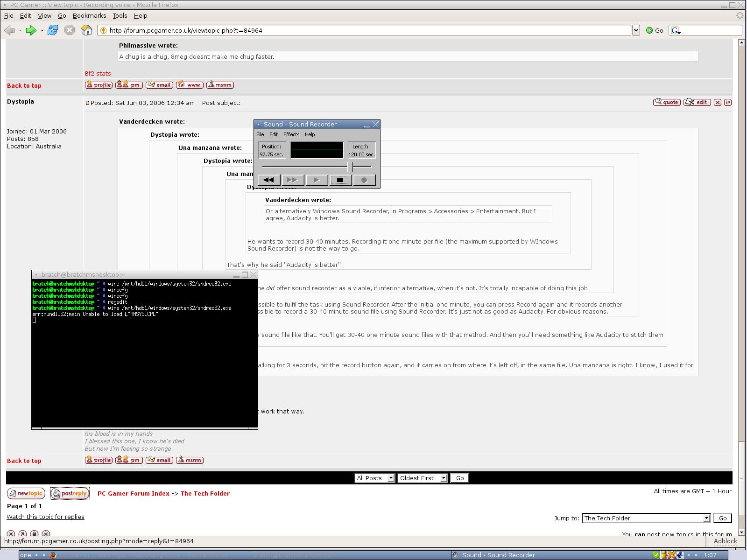Image resolution: width=747 pixels, height=560 pixels.
Task: Click the terminal window's entry in taskbar
Action: (x=350, y=555)
